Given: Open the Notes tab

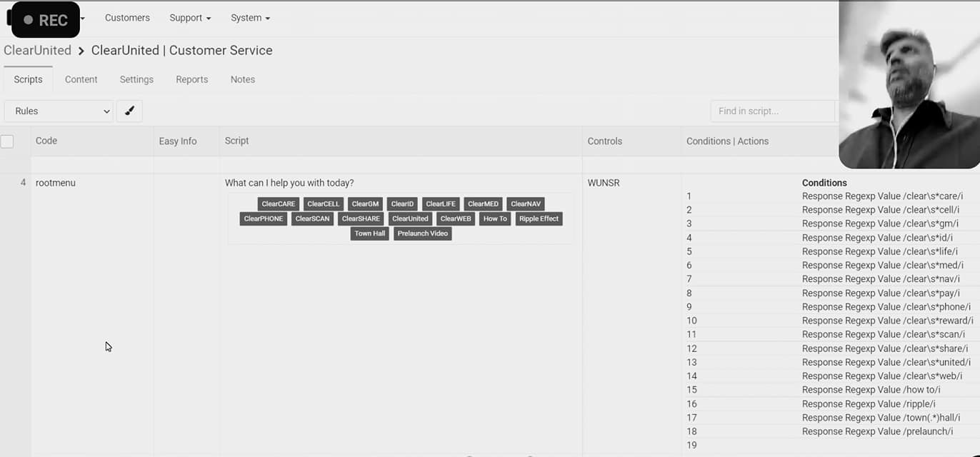Looking at the screenshot, I should [243, 79].
